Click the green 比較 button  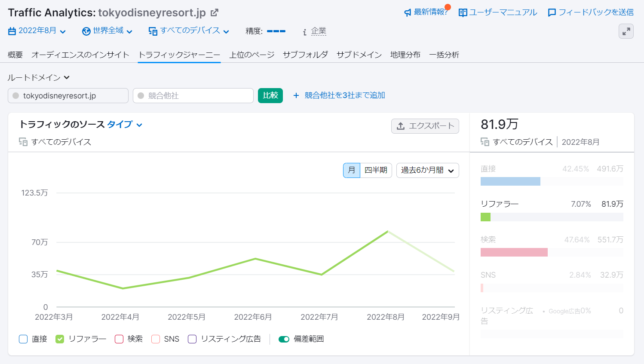point(270,95)
